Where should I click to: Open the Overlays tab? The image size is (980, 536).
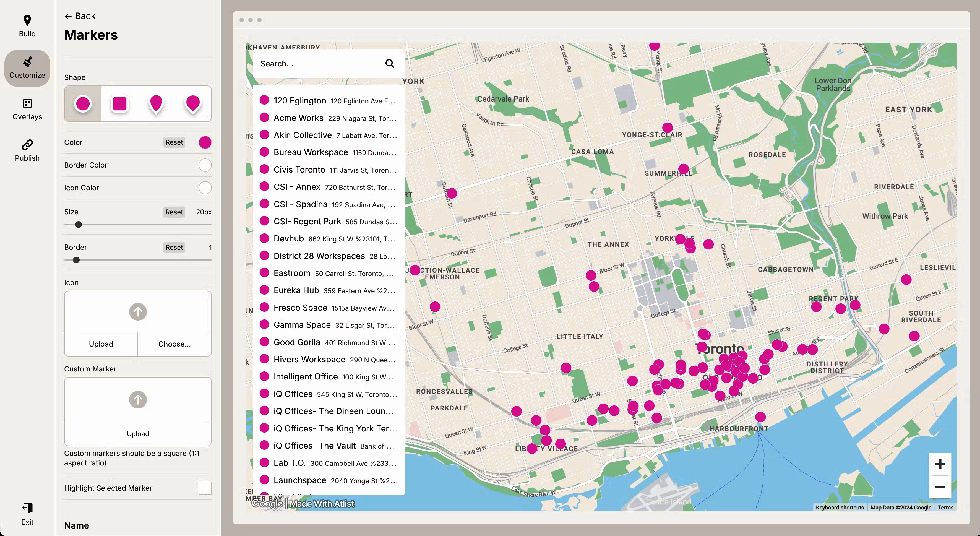27,109
